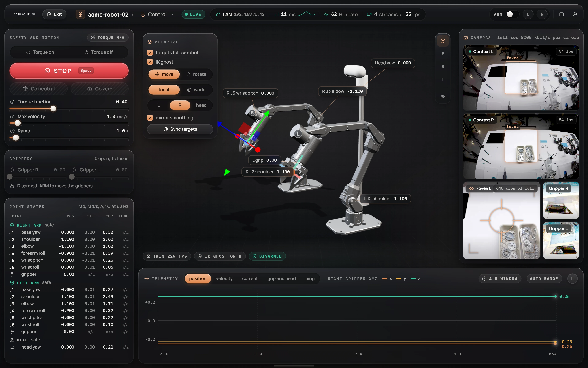Select the 3D perspective cube view icon
The width and height of the screenshot is (588, 368).
click(x=443, y=41)
